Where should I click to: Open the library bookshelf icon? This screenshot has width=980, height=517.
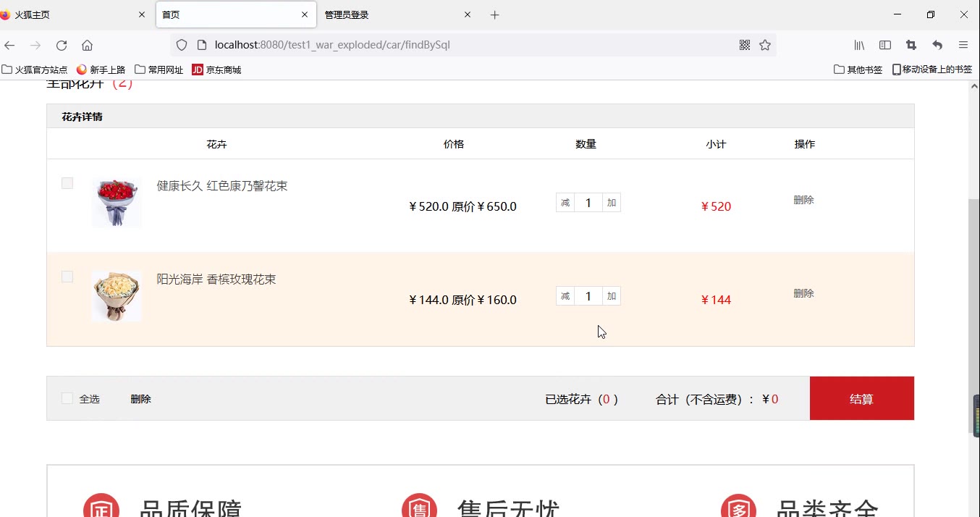(859, 45)
